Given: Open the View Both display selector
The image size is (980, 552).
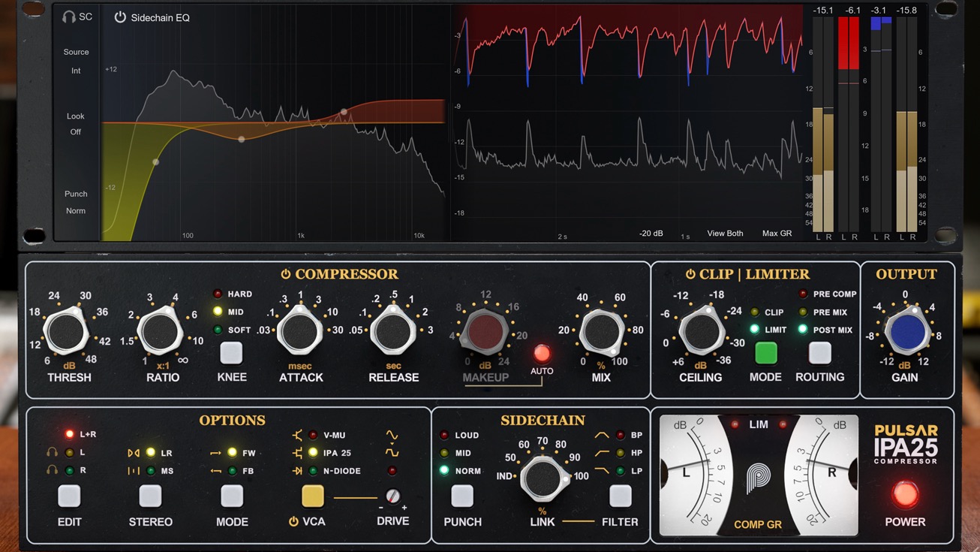Looking at the screenshot, I should pos(725,234).
